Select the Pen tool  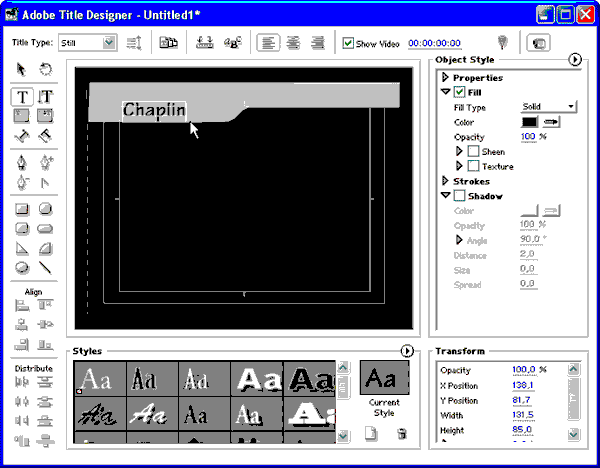tap(21, 162)
